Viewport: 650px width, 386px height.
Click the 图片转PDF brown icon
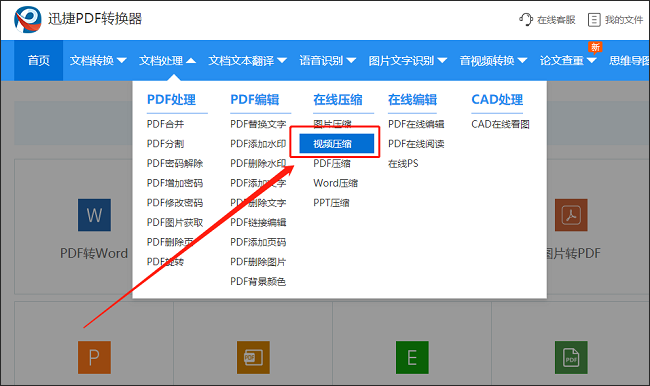[x=571, y=215]
